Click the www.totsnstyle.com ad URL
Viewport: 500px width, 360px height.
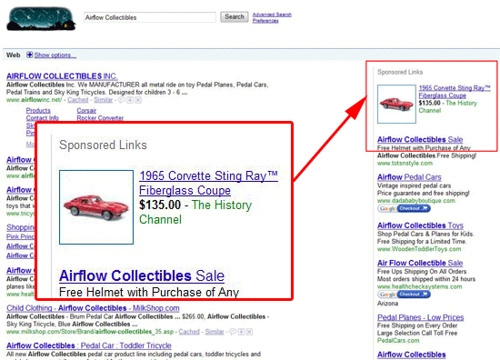tap(405, 163)
